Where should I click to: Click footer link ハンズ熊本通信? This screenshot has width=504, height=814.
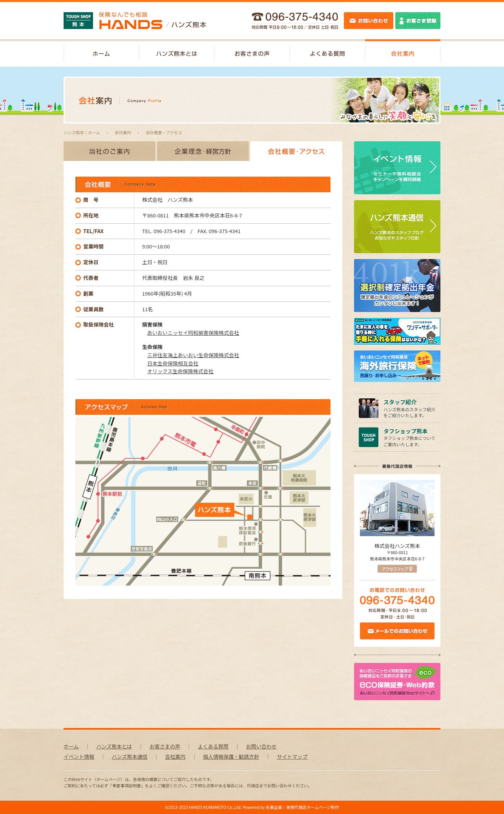click(130, 757)
